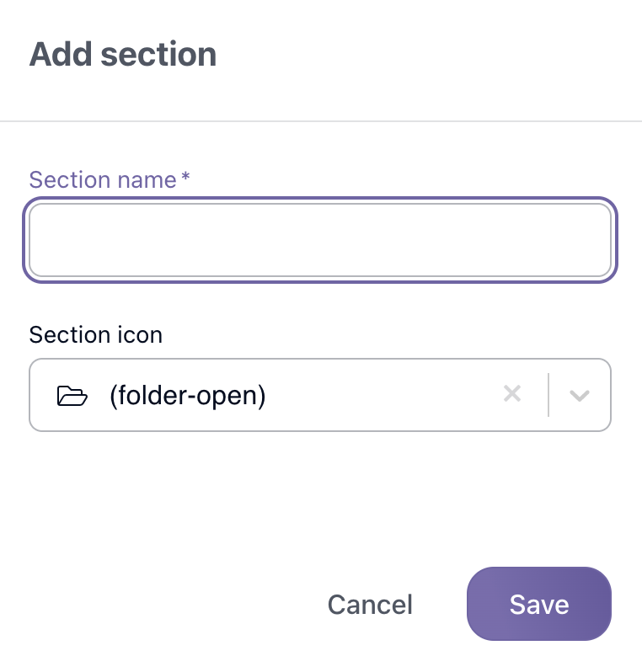The height and width of the screenshot is (672, 642).
Task: Click the Section name text field
Action: pos(320,240)
